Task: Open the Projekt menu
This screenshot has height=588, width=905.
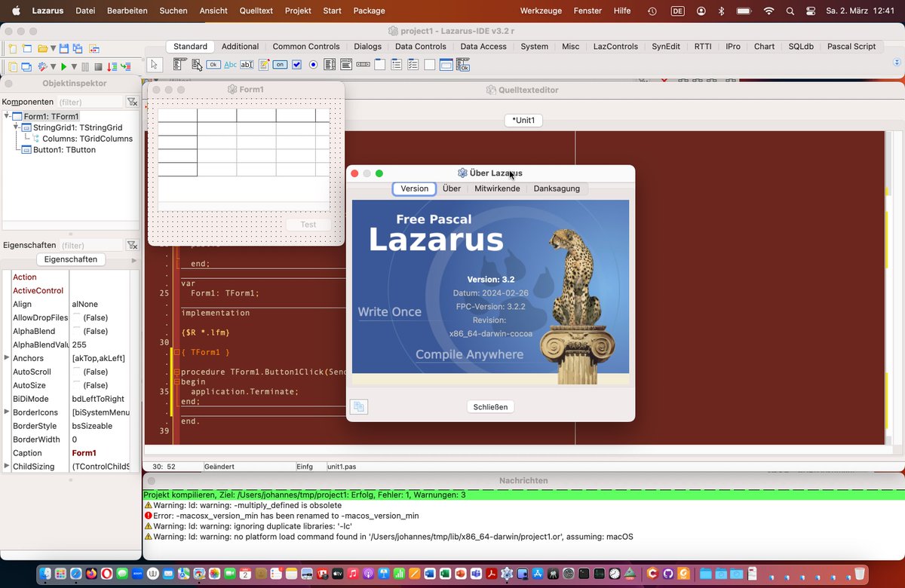Action: click(297, 11)
